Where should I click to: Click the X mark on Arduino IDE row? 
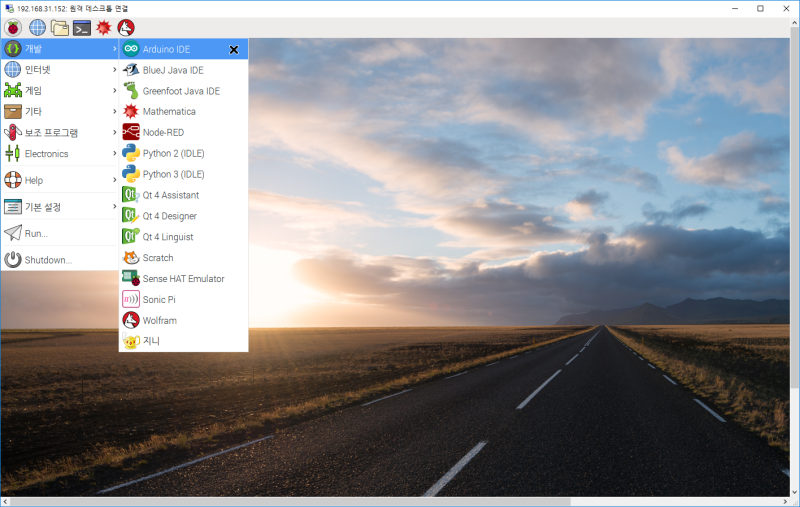(234, 49)
